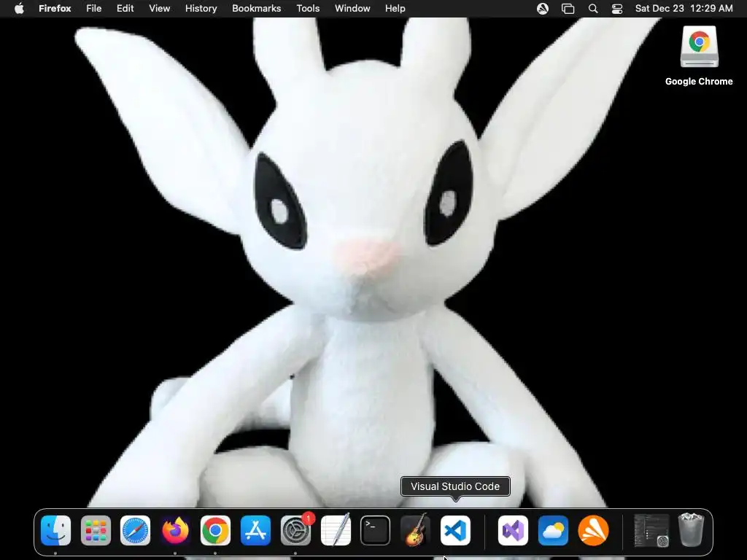Open System Preferences with the badge

point(295,531)
